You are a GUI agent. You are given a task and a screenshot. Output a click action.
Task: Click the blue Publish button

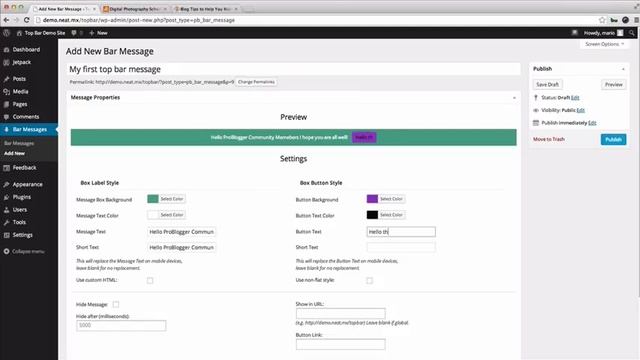(x=613, y=140)
